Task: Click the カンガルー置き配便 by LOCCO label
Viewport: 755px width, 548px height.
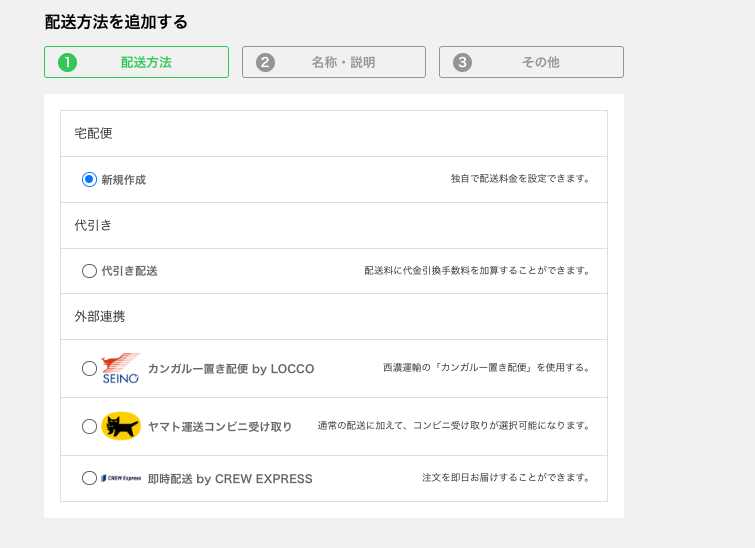Action: pyautogui.click(x=231, y=369)
